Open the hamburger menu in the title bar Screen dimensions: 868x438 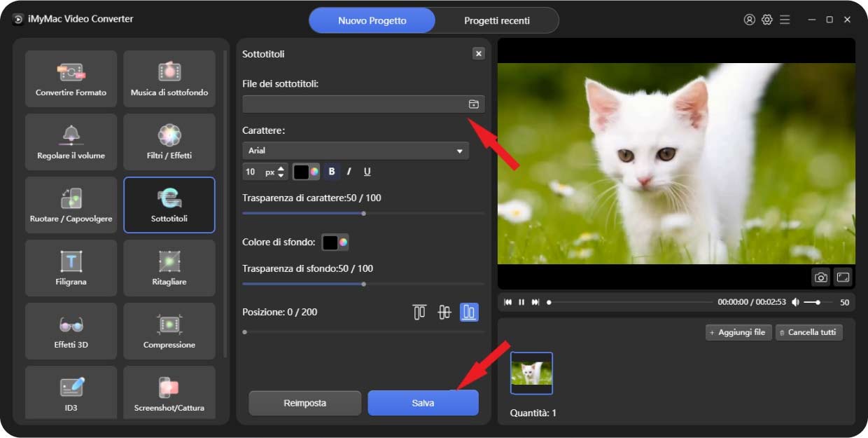(785, 20)
